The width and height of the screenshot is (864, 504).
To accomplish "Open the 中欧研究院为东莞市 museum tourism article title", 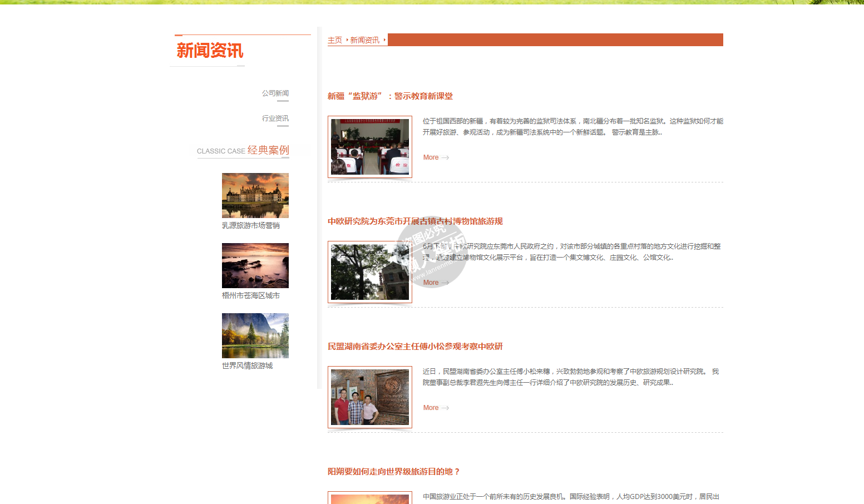I will pyautogui.click(x=414, y=221).
